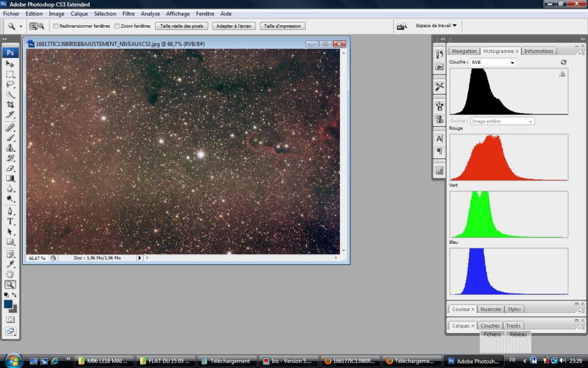Screen dimensions: 588x368
Task: Pick the Horizontal Type tool
Action: 10,221
